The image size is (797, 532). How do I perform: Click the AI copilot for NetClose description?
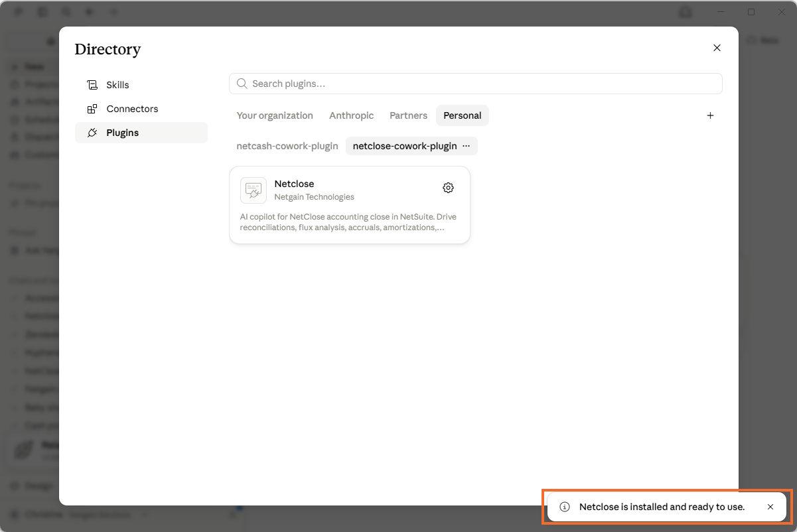(348, 222)
